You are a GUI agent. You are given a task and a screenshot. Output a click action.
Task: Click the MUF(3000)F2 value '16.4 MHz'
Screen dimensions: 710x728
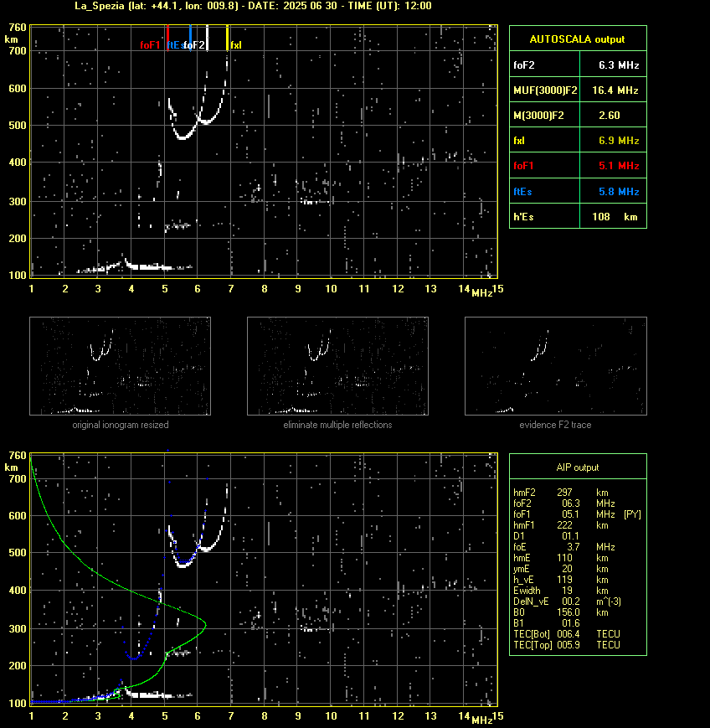pos(615,90)
